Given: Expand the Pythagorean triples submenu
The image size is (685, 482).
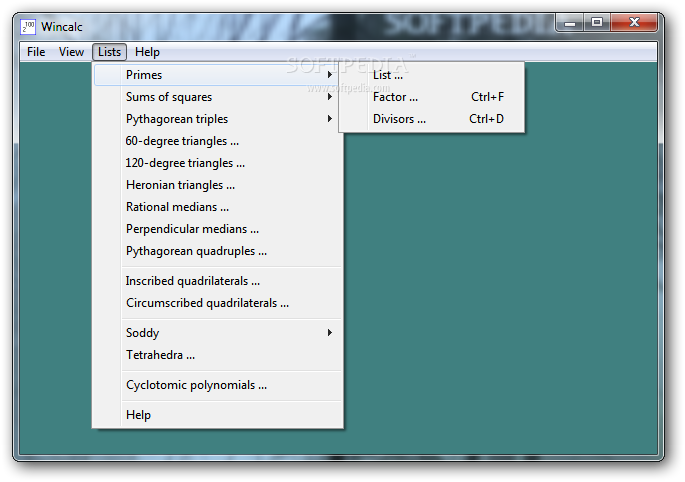Looking at the screenshot, I should point(217,119).
